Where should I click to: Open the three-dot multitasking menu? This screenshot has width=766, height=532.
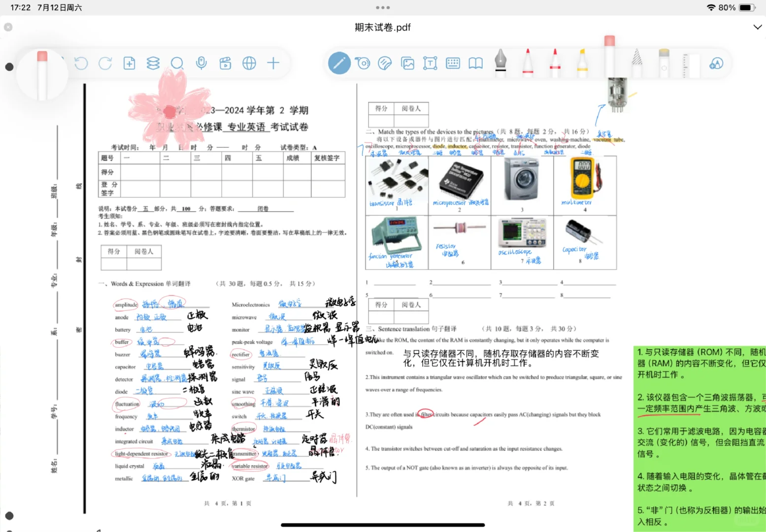(383, 7)
